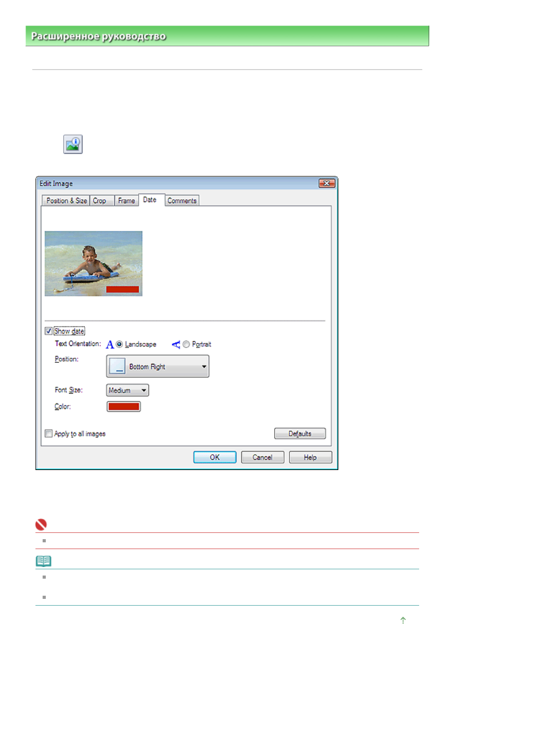Close the Edit Image dialog
The width and height of the screenshot is (534, 756).
[x=327, y=183]
